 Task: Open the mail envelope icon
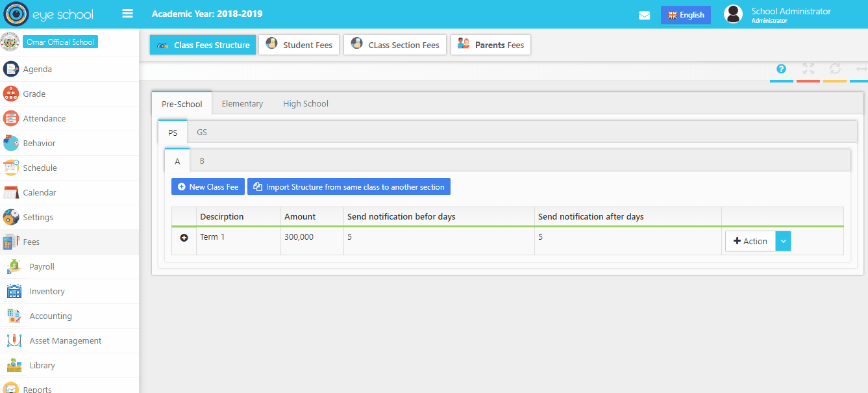click(x=645, y=16)
